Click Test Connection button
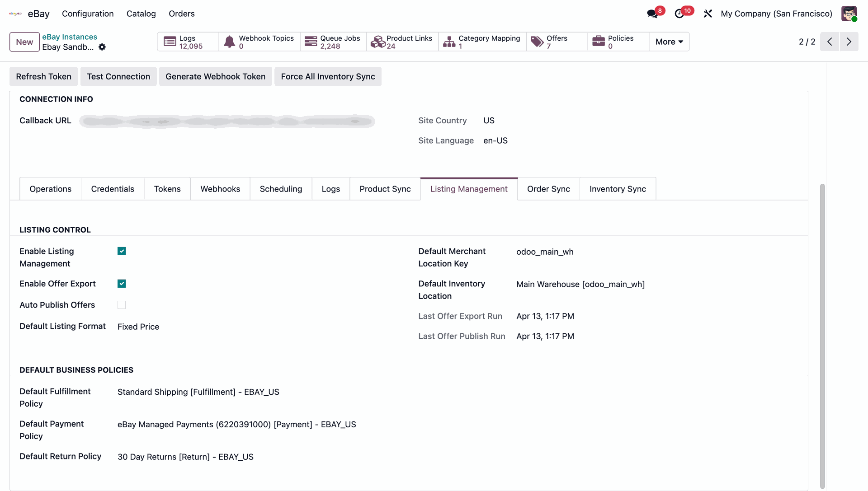 (118, 76)
